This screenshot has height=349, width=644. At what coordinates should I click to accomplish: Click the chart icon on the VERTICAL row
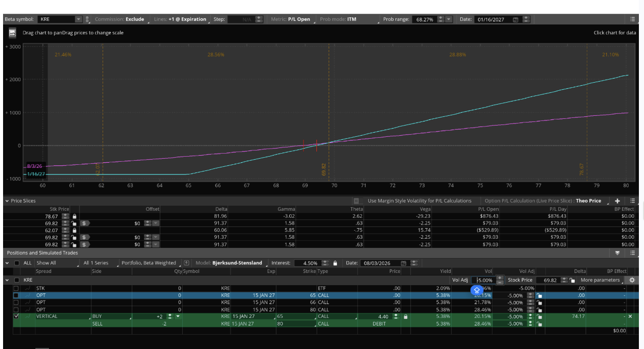(28, 316)
